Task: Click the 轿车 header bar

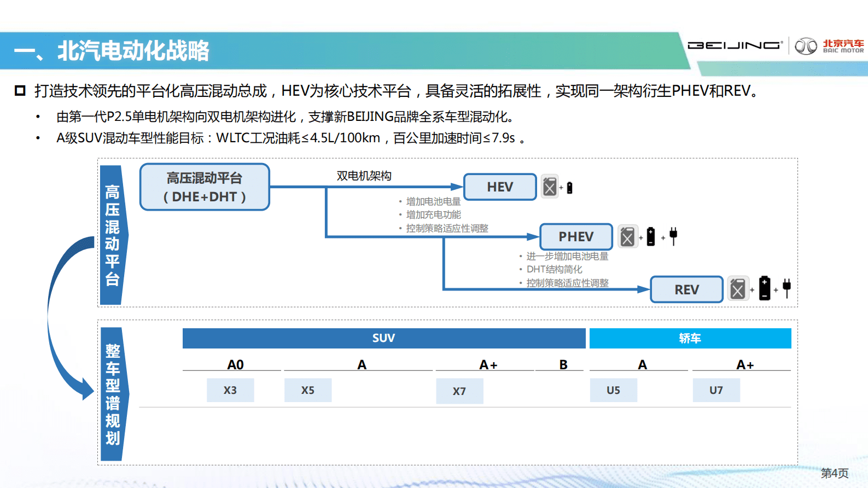Action: [690, 338]
